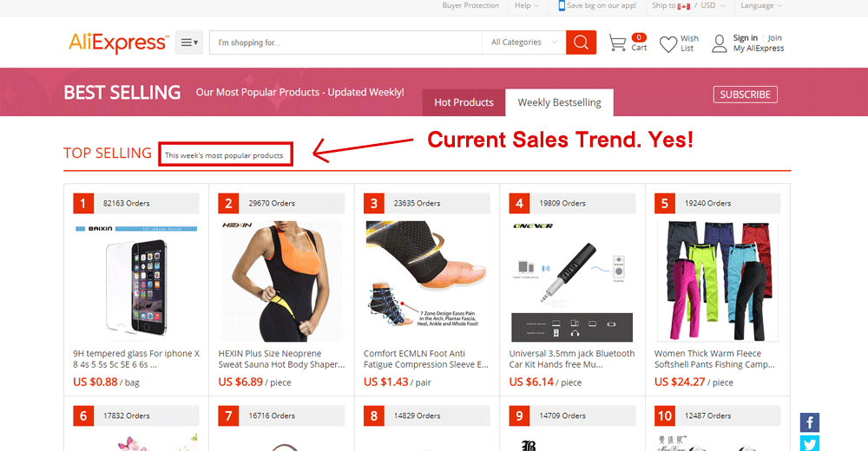The width and height of the screenshot is (868, 451).
Task: Open Buyer Protection link
Action: point(470,5)
